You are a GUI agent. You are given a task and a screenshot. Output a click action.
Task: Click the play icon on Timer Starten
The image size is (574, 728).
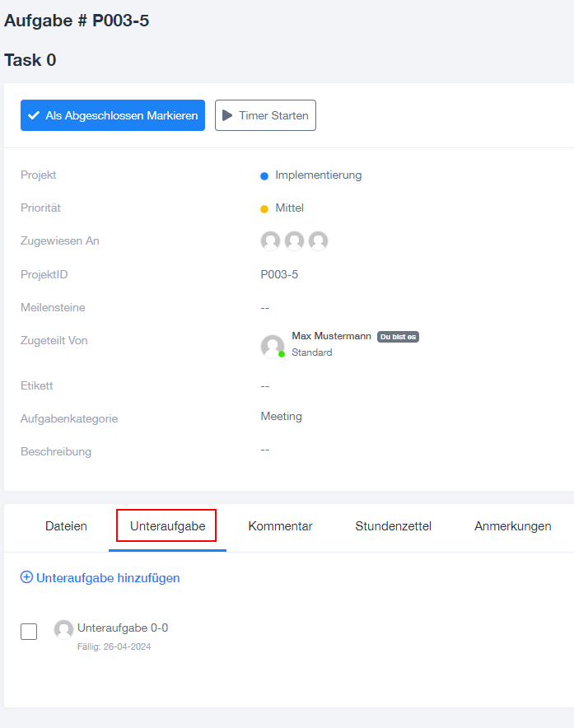pos(227,115)
